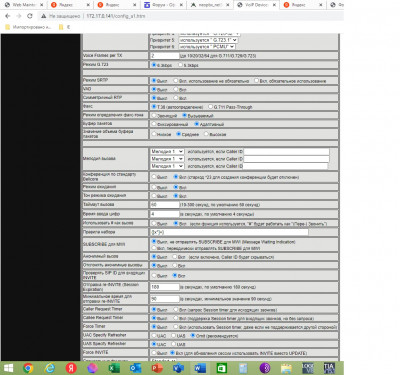Screen dimensions: 400x375
Task: Select fixed packet buffer option
Action: (x=154, y=124)
